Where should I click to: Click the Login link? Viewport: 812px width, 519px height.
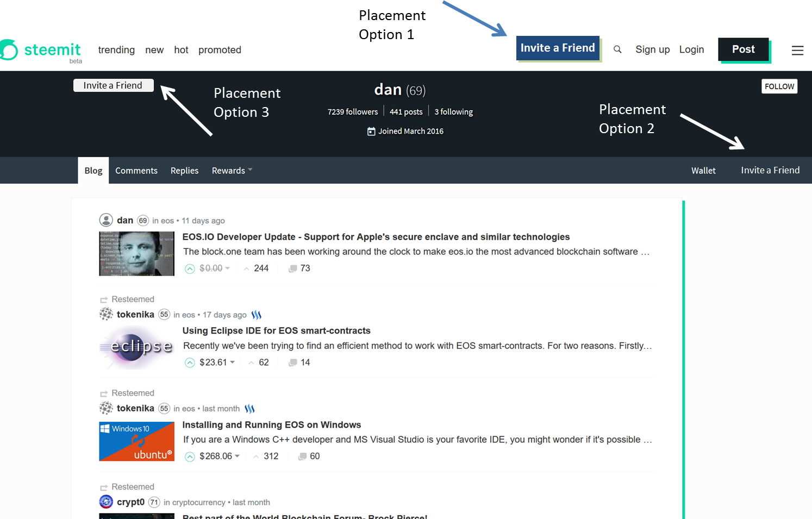(x=691, y=49)
